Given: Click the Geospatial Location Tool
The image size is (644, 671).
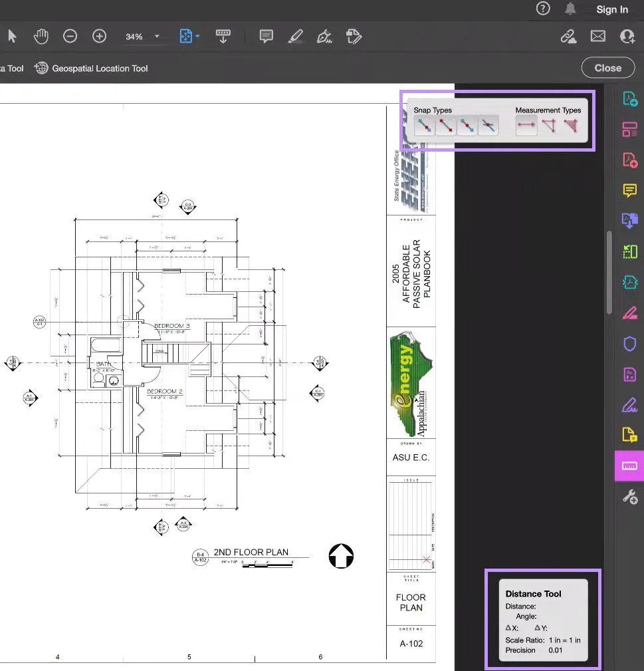Looking at the screenshot, I should tap(90, 67).
